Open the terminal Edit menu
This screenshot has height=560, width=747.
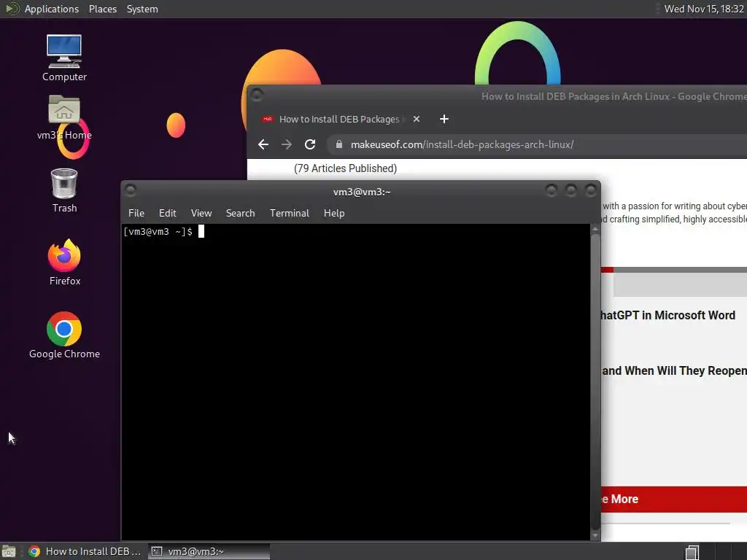coord(167,213)
